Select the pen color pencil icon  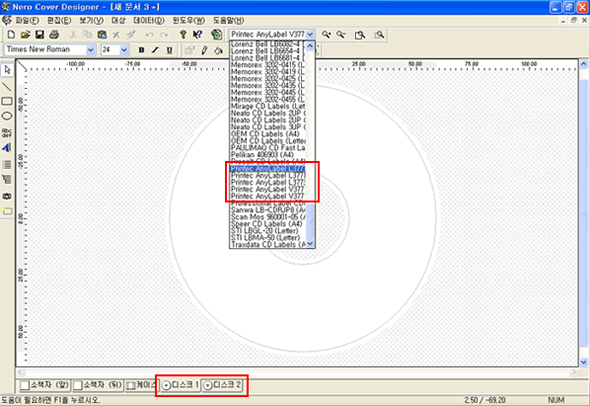point(204,50)
